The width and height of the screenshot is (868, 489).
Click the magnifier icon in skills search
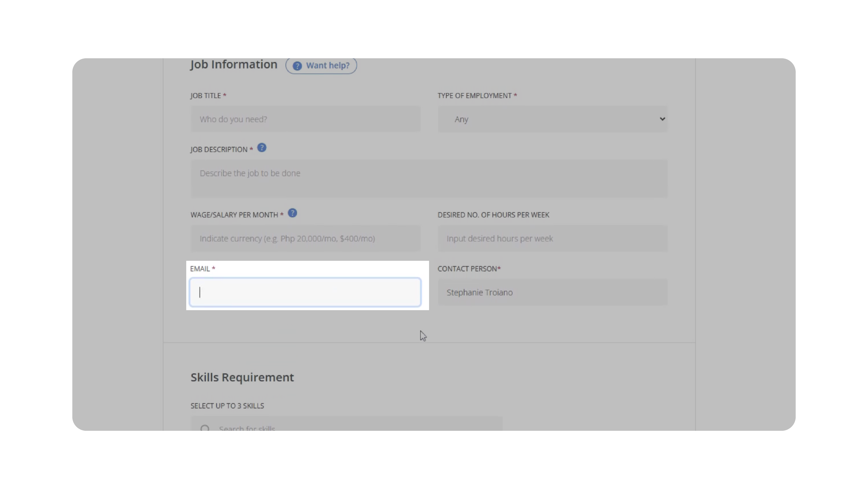tap(205, 428)
